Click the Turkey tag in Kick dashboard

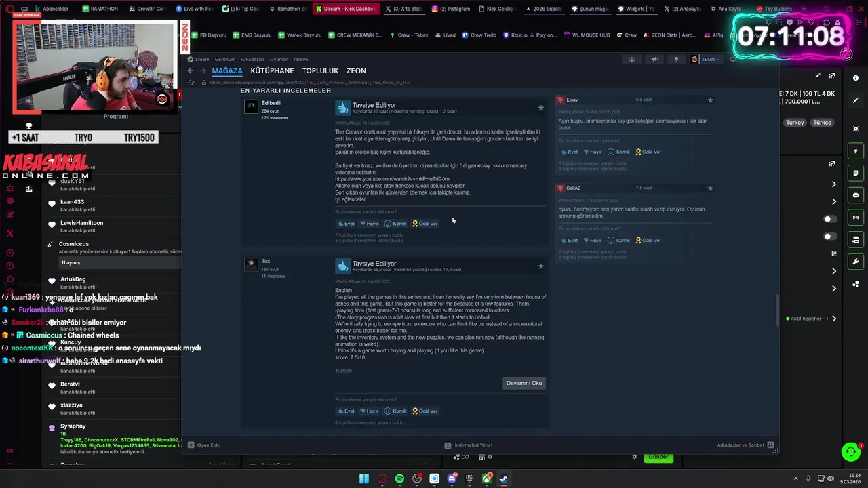point(795,123)
